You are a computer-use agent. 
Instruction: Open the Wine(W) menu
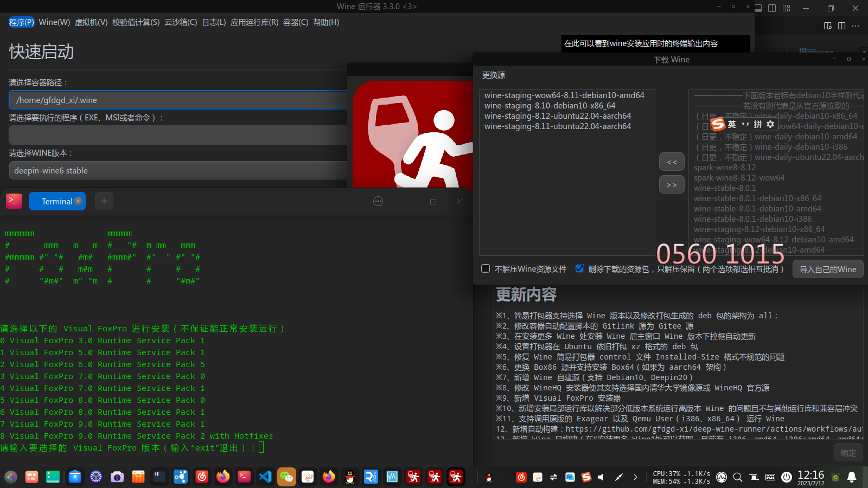(54, 22)
